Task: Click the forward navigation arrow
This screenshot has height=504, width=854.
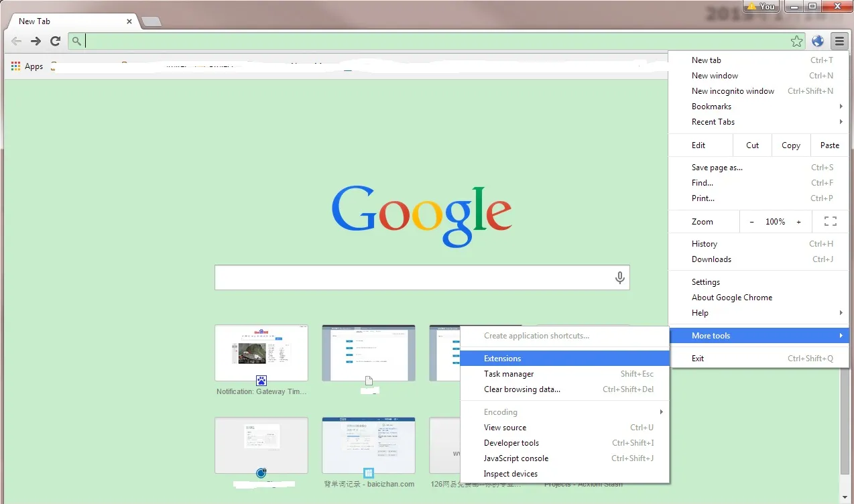Action: point(36,42)
